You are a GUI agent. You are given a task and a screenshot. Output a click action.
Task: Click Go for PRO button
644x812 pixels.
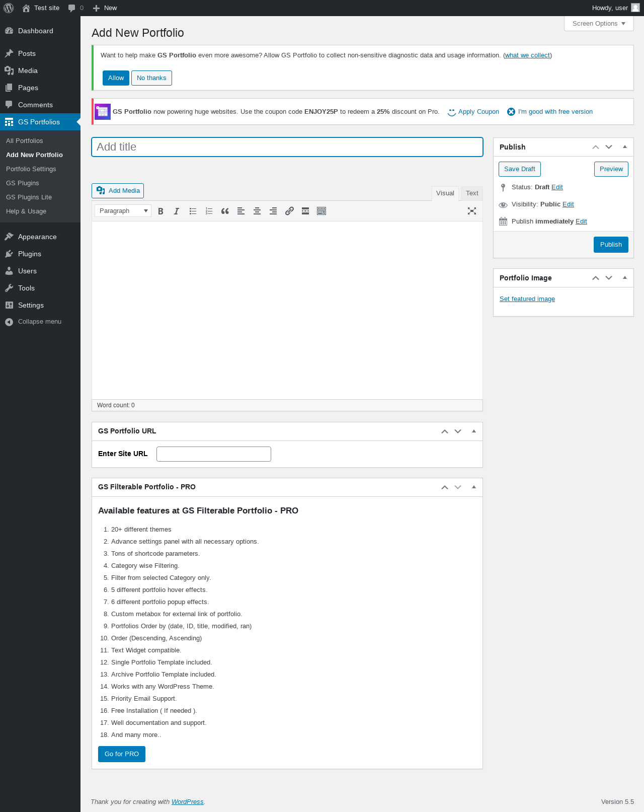pos(122,754)
